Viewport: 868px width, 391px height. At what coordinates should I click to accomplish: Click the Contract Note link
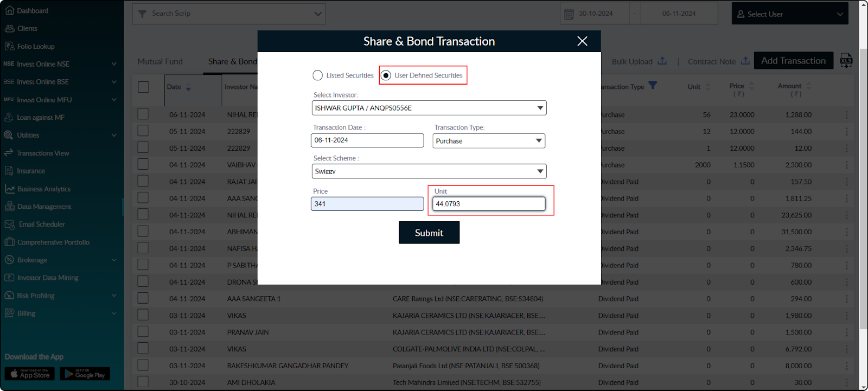(712, 61)
